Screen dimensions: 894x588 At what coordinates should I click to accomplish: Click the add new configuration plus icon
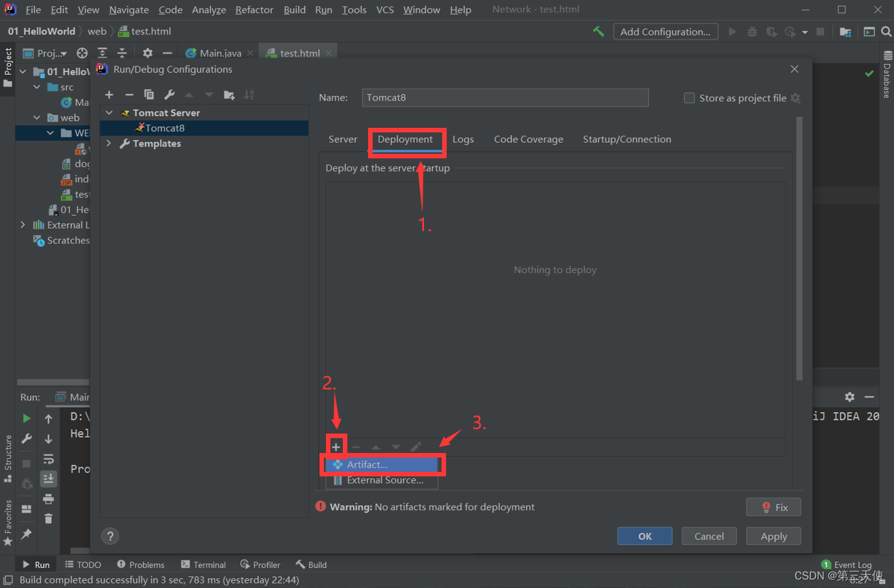[x=109, y=95]
